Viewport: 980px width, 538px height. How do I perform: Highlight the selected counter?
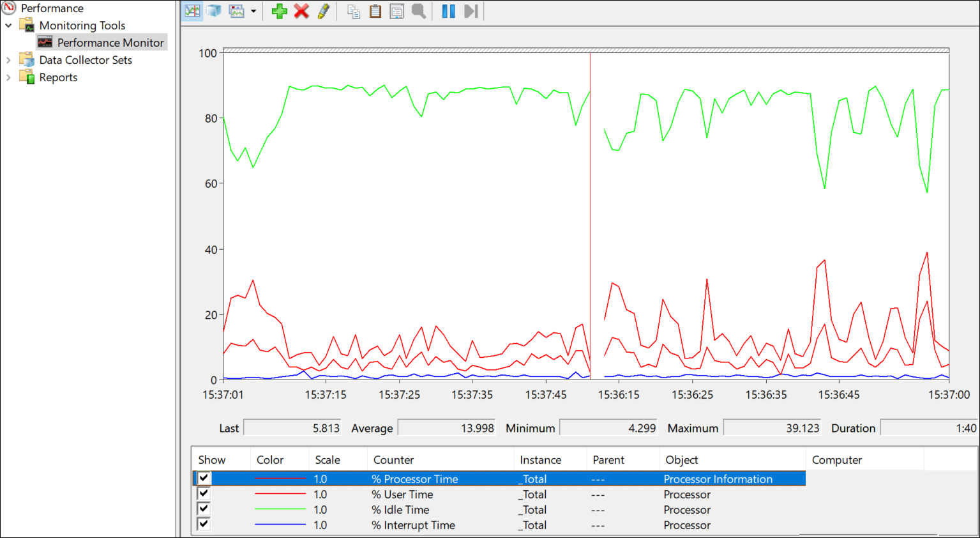tap(323, 11)
